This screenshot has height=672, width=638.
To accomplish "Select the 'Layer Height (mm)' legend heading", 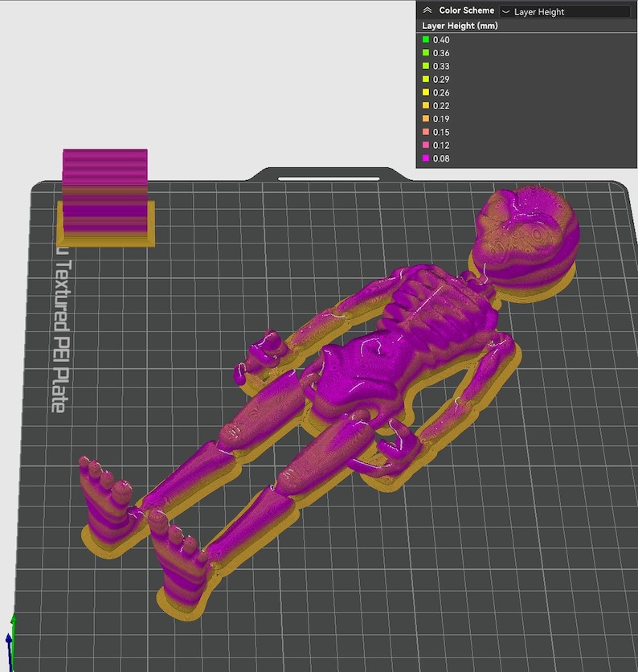I will pyautogui.click(x=460, y=26).
